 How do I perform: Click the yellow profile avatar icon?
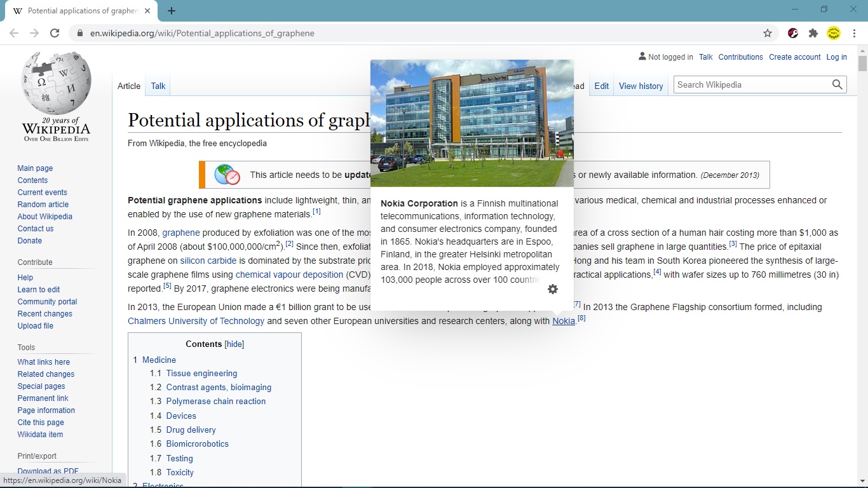pos(834,33)
